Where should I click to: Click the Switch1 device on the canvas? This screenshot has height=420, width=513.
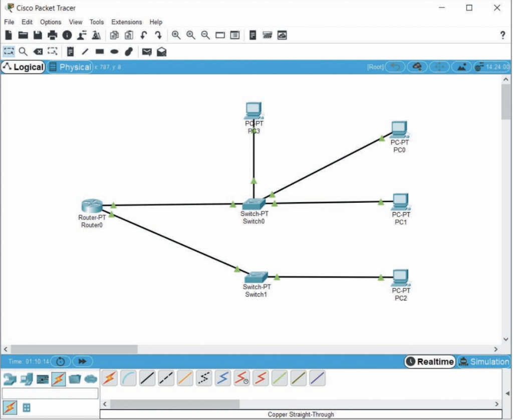(x=256, y=277)
